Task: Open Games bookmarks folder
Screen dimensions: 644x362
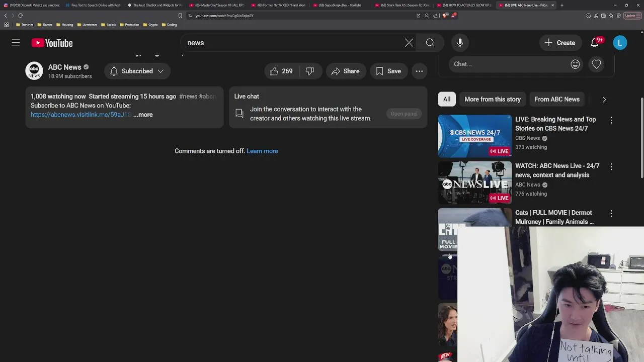Action: click(x=45, y=25)
